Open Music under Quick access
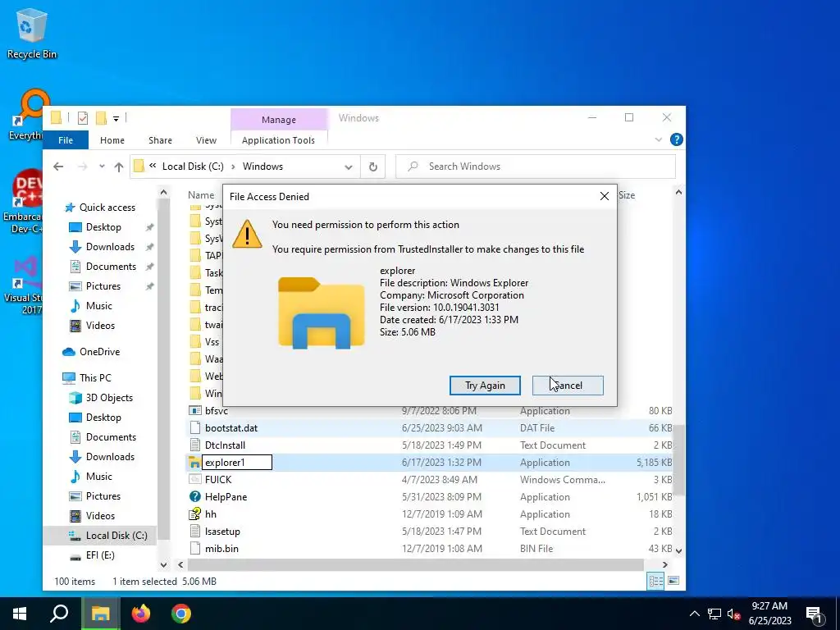Viewport: 840px width, 630px height. (98, 306)
